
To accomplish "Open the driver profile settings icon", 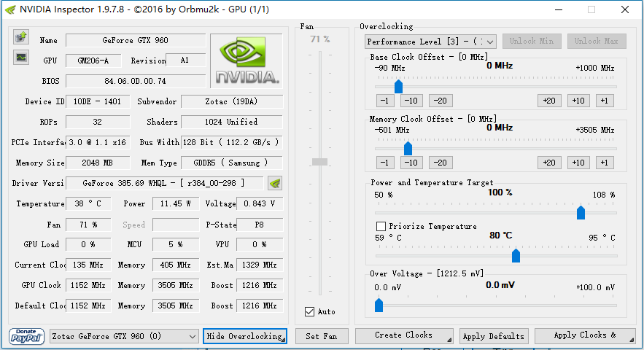I will (x=275, y=183).
